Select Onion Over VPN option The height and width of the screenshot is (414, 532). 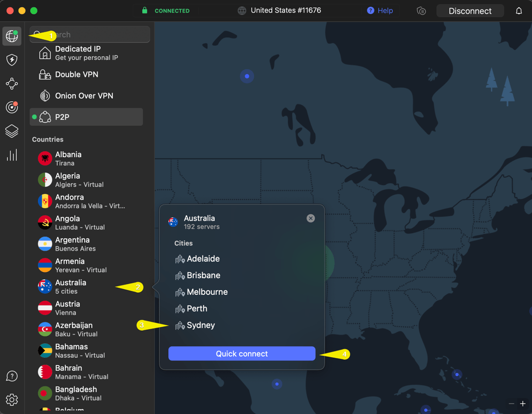(x=87, y=96)
